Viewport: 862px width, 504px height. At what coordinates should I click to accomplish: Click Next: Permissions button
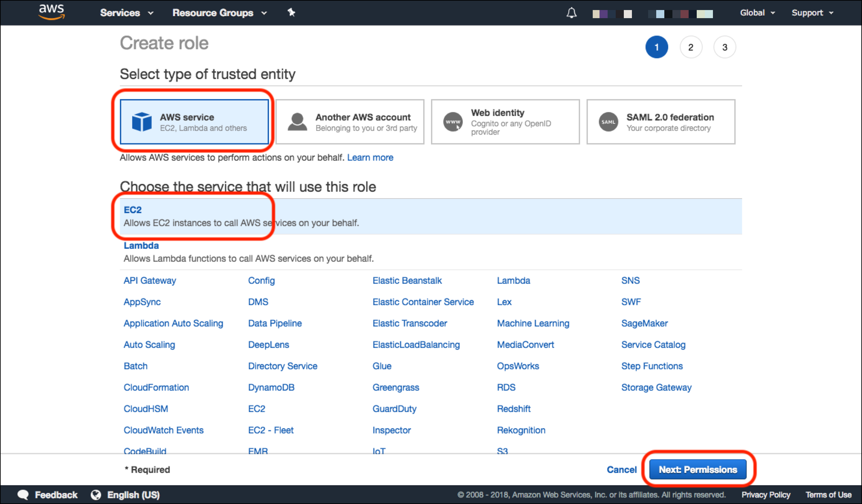698,469
